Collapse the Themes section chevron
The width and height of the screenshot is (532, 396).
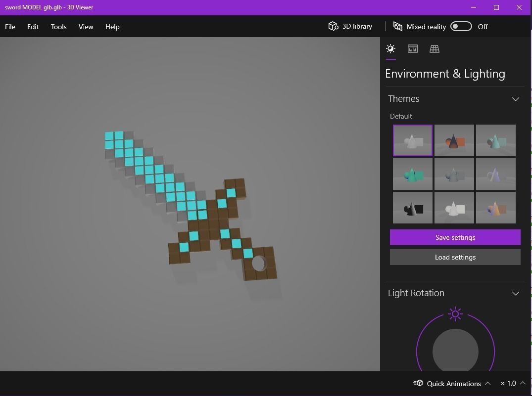pos(515,99)
